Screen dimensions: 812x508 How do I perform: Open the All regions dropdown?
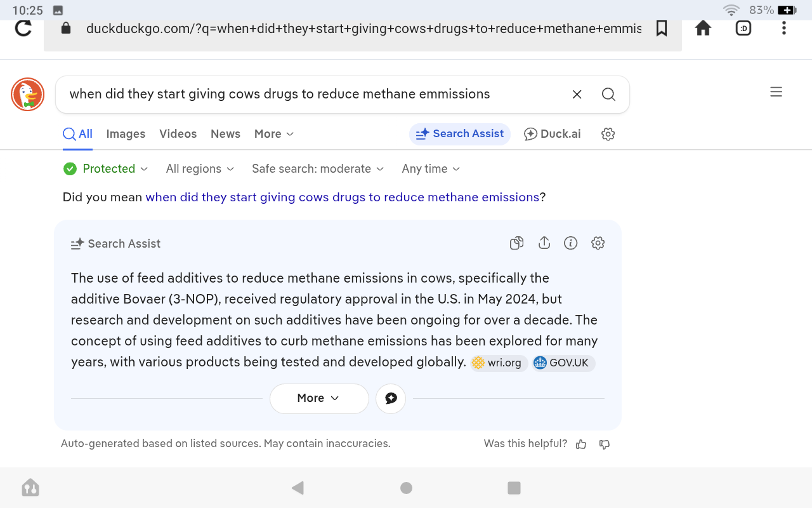200,169
